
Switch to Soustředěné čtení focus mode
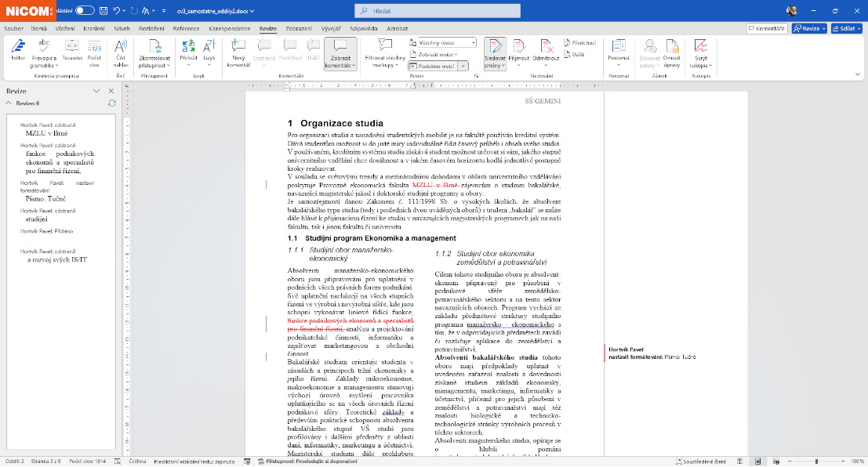click(701, 462)
